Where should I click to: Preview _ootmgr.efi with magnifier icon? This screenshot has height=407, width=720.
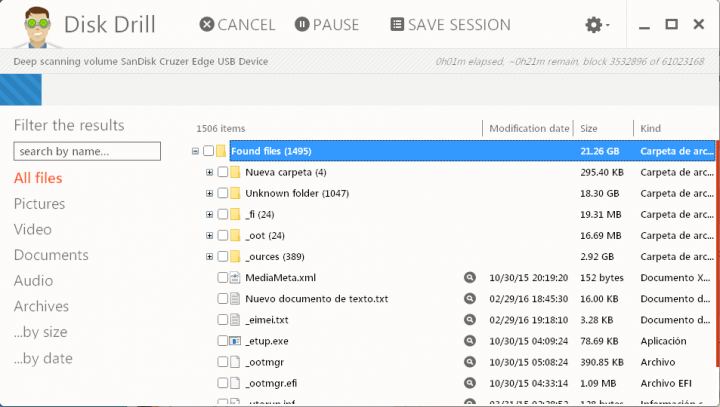[x=470, y=383]
